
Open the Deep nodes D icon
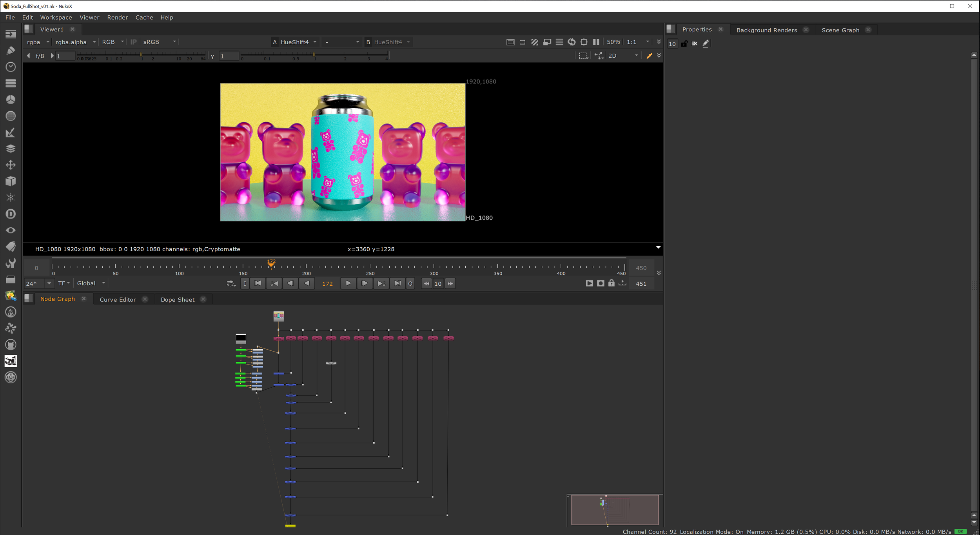pyautogui.click(x=11, y=214)
